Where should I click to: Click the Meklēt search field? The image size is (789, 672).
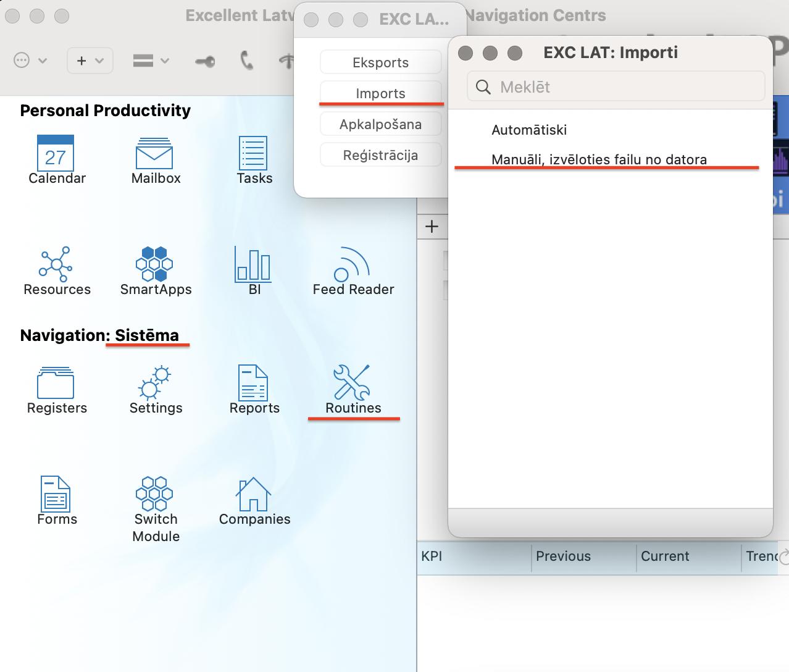pos(617,86)
